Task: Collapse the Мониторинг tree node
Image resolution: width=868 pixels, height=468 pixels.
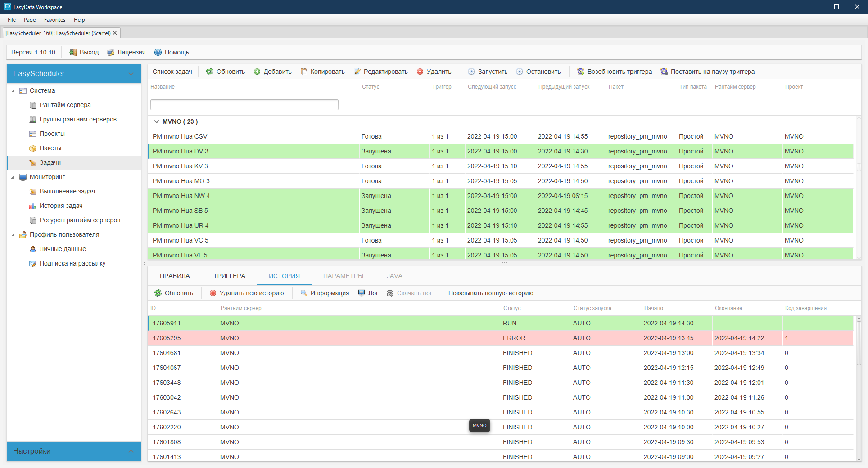Action: click(x=13, y=177)
